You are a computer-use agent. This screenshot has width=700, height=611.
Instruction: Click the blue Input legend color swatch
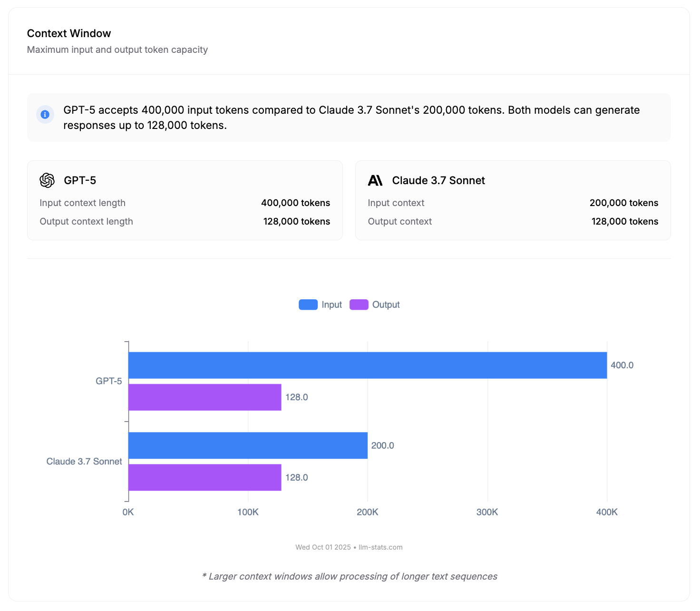(x=308, y=305)
